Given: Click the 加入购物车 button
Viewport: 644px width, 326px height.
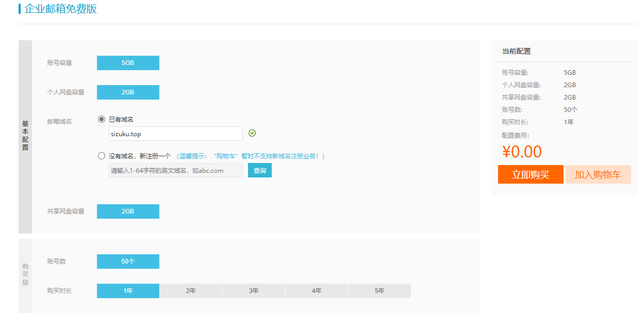Looking at the screenshot, I should (x=598, y=174).
